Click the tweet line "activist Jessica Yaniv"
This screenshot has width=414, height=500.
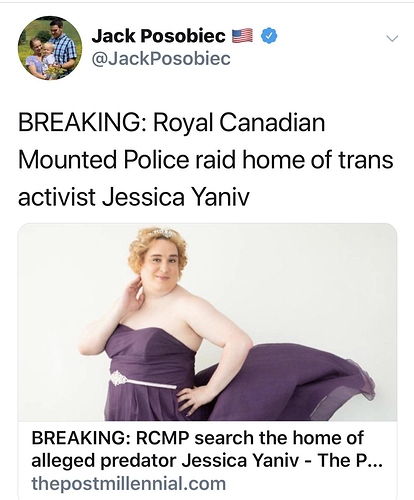[134, 197]
